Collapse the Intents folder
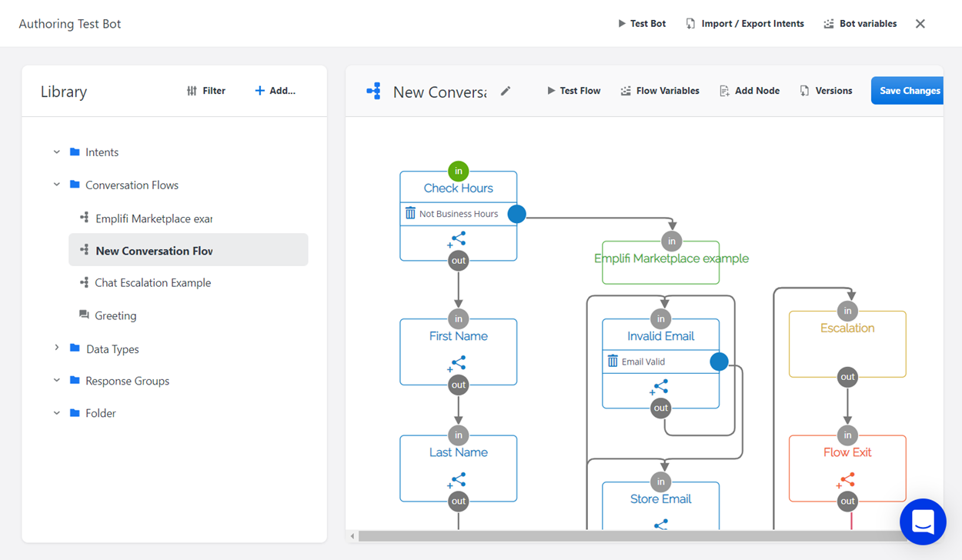This screenshot has width=962, height=560. click(57, 152)
